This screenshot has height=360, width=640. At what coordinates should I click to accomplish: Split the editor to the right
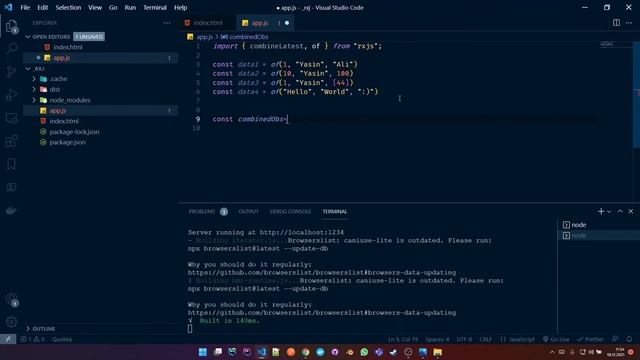click(x=616, y=23)
